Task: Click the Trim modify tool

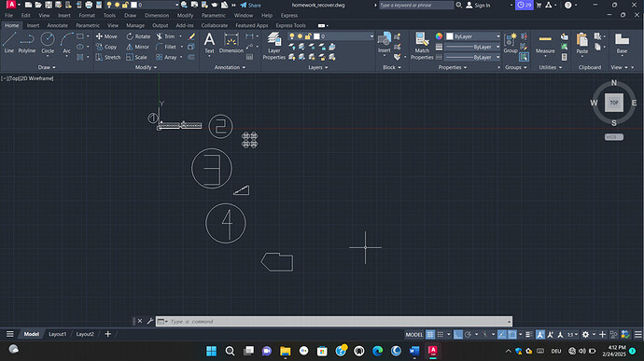Action: pyautogui.click(x=166, y=36)
